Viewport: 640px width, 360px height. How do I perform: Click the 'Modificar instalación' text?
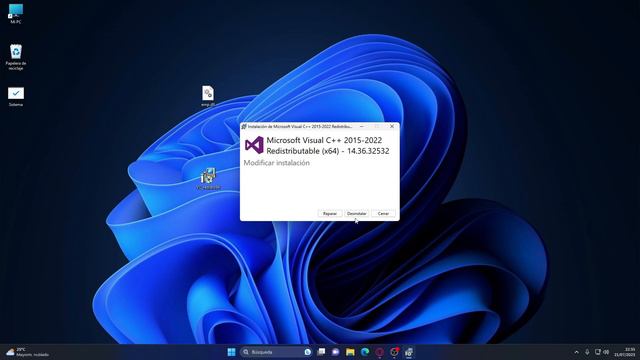click(x=276, y=162)
